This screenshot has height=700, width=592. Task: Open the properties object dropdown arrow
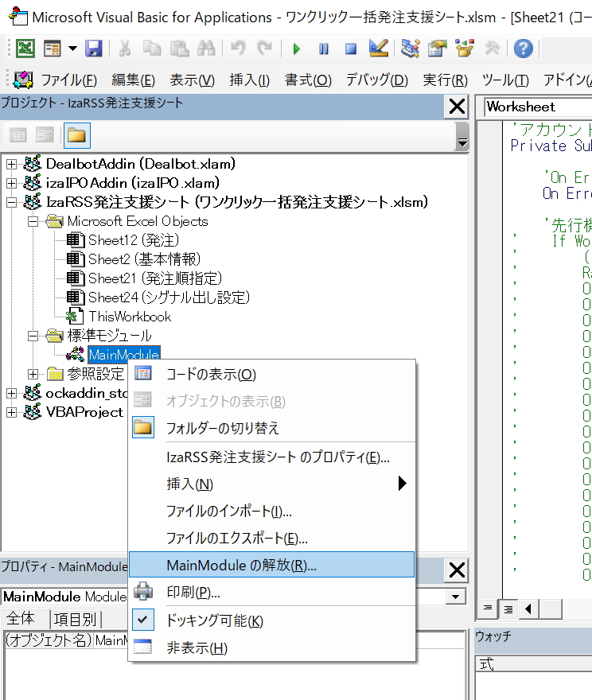[455, 597]
